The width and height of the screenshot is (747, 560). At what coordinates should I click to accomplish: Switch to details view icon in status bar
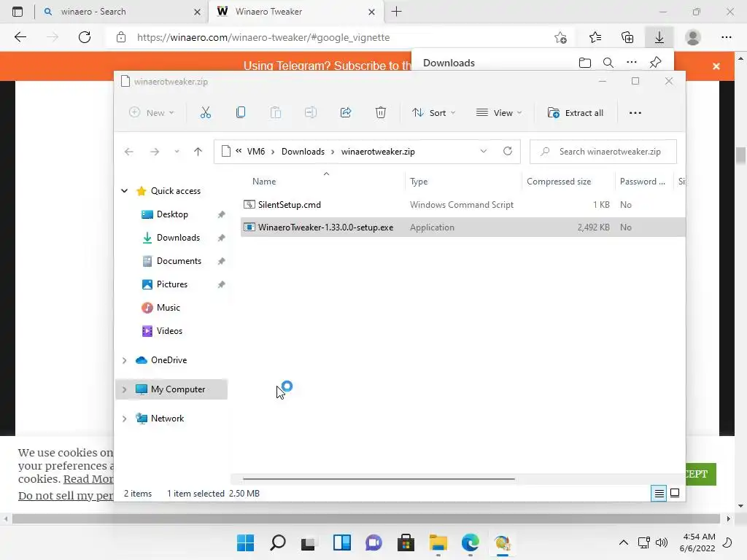point(659,494)
